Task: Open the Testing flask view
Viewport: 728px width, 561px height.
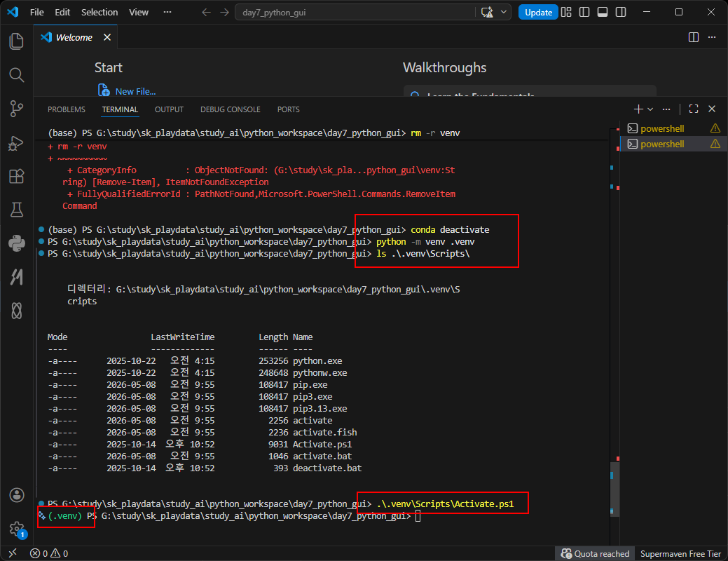Action: tap(17, 210)
